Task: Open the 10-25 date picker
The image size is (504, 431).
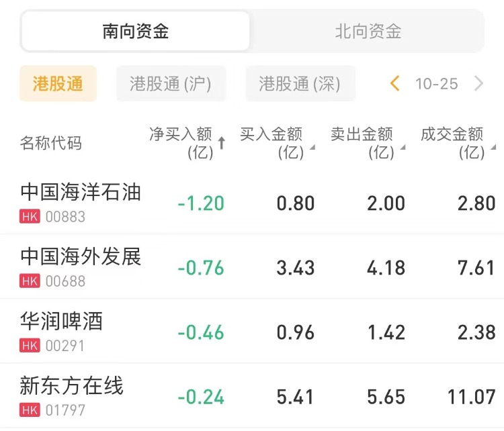Action: pos(436,84)
